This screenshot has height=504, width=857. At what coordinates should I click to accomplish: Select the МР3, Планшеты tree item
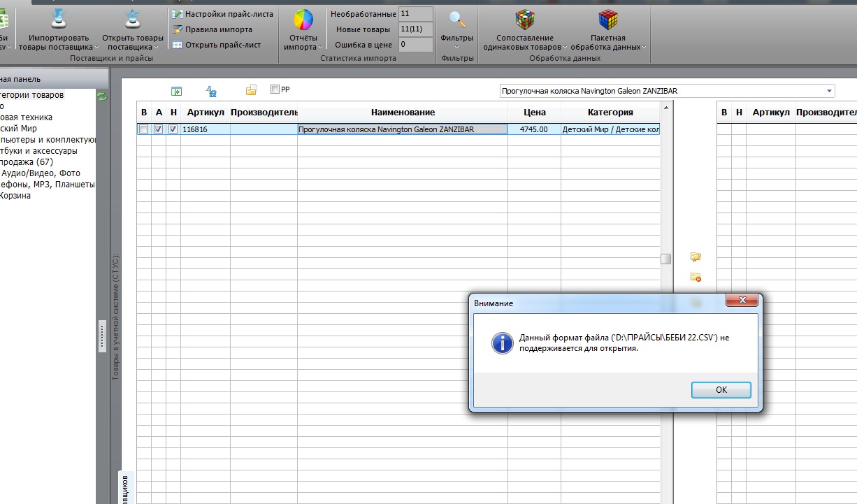(x=47, y=185)
